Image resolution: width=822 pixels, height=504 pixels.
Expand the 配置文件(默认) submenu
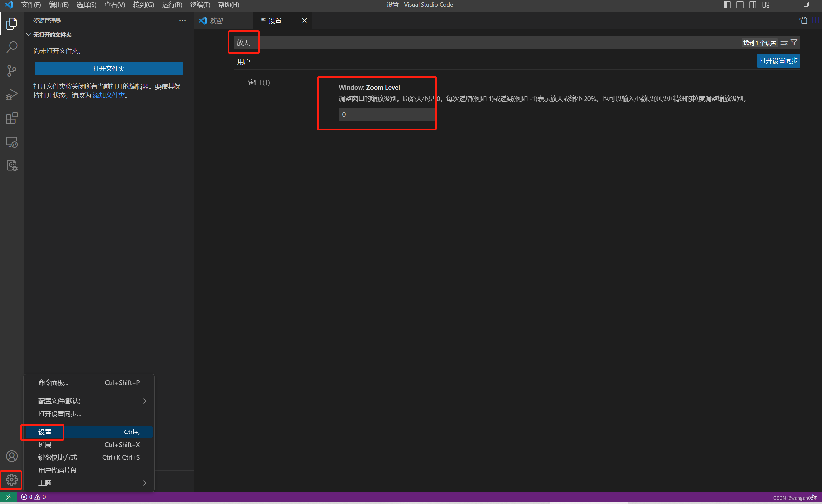(89, 401)
